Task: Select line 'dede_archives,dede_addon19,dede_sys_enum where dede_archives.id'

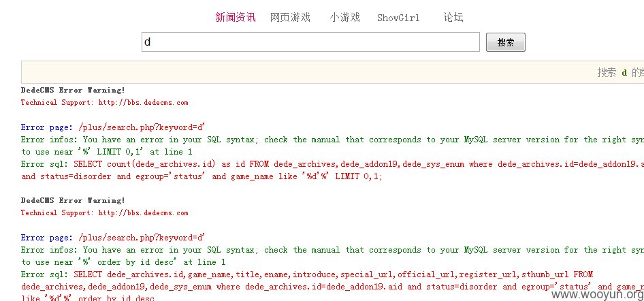Action: point(332,287)
